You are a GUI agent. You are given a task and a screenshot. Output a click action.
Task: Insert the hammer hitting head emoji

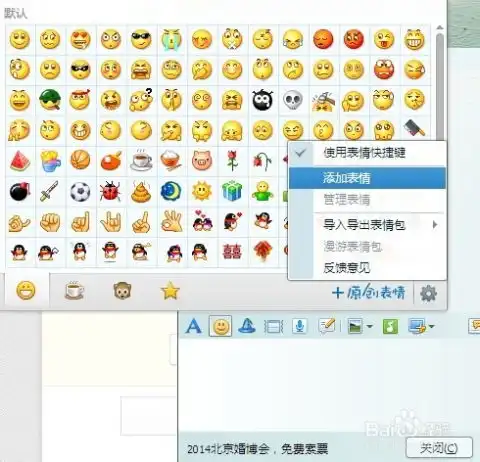point(323,101)
